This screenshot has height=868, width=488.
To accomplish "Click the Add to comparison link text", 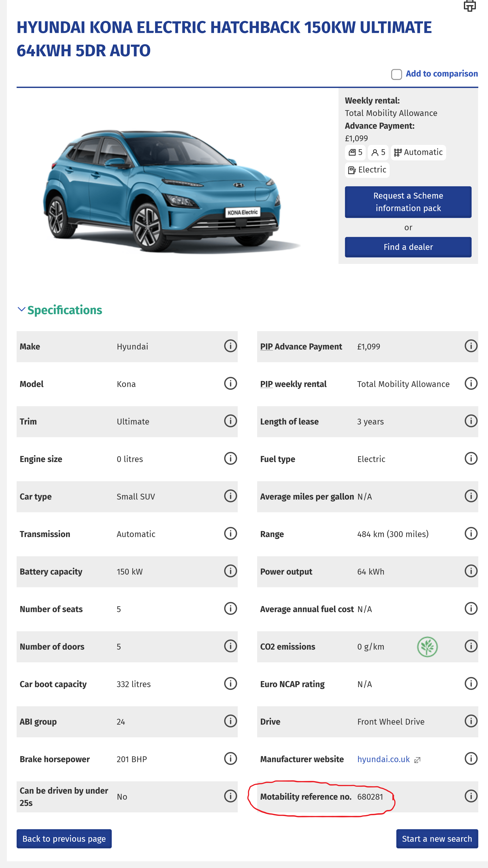I will coord(441,74).
